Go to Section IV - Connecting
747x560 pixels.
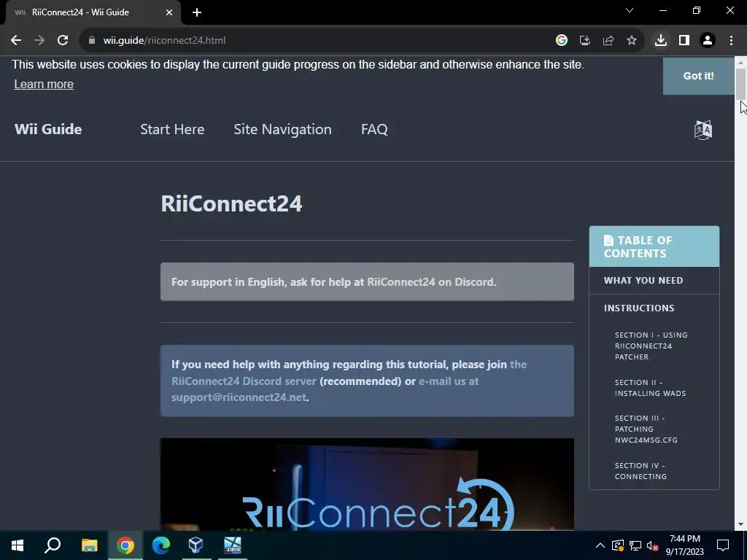pos(640,471)
